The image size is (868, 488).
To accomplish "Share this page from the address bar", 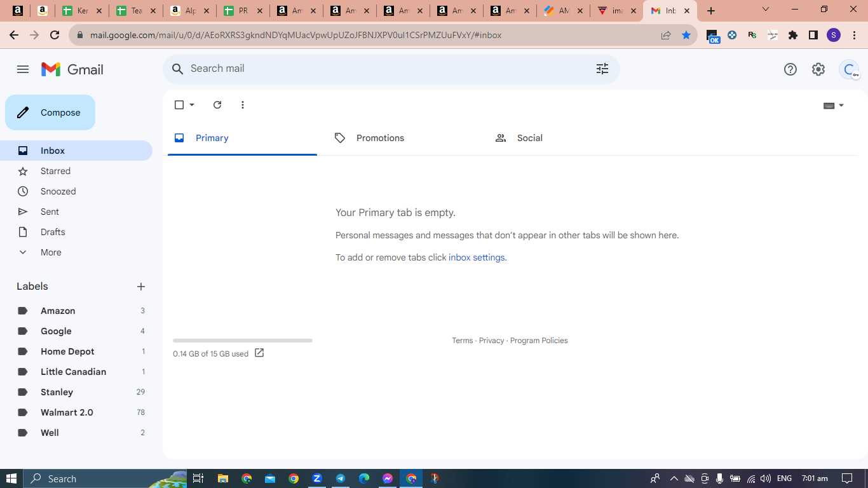I will tap(666, 35).
